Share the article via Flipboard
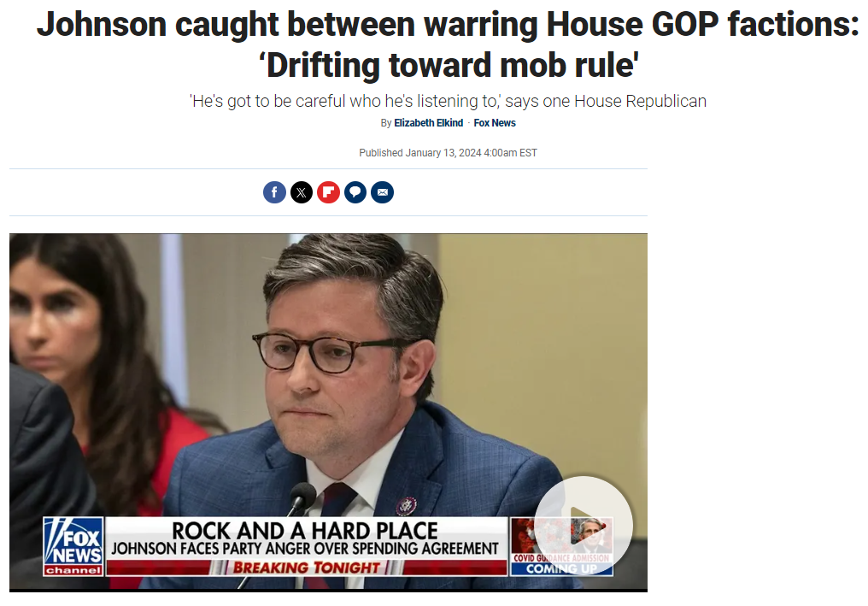 (x=328, y=192)
